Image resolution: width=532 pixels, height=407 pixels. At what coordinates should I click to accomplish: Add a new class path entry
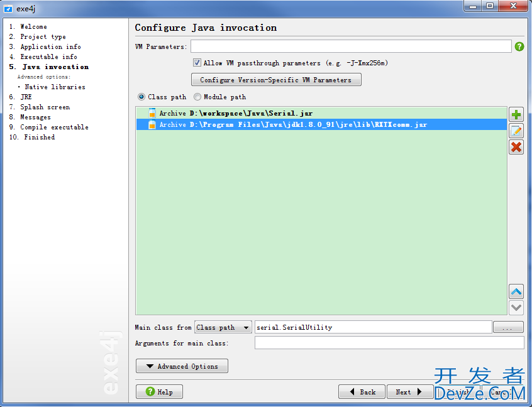pyautogui.click(x=516, y=114)
